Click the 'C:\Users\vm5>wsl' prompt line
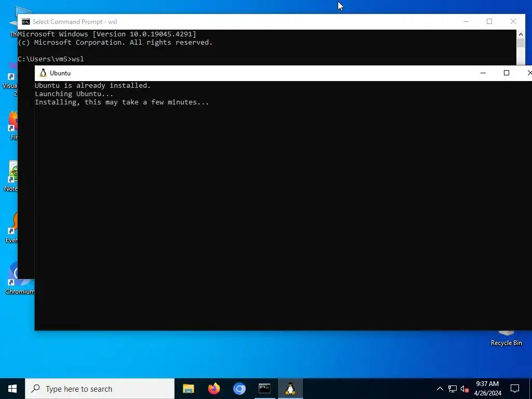The height and width of the screenshot is (399, 532). [51, 59]
